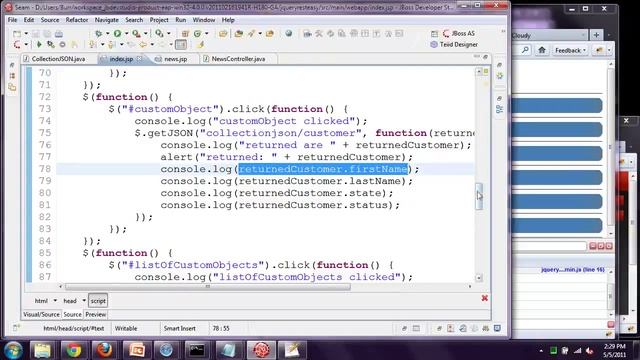Expand the New file dropdown arrow

[26, 33]
